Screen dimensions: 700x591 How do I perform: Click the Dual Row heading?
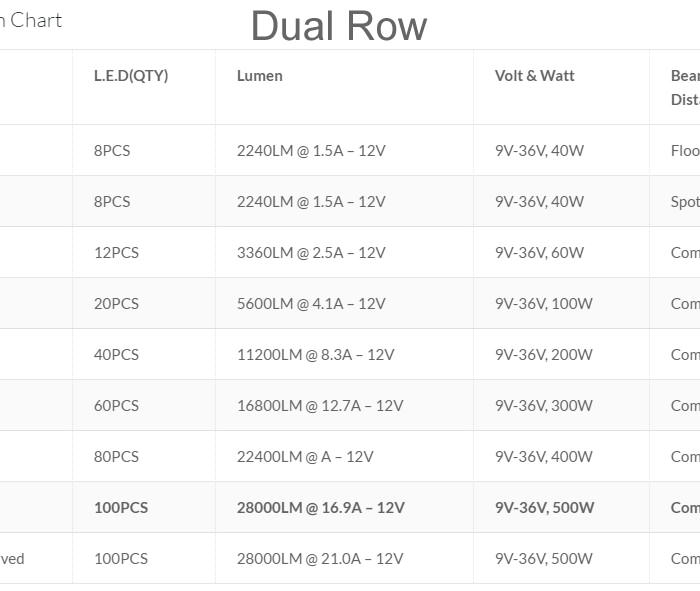[339, 26]
